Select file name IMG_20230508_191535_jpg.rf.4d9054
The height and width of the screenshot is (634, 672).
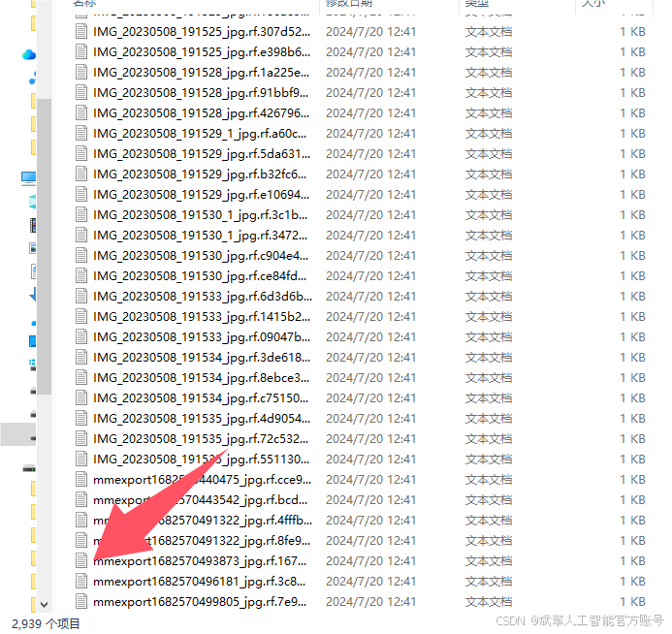click(202, 419)
